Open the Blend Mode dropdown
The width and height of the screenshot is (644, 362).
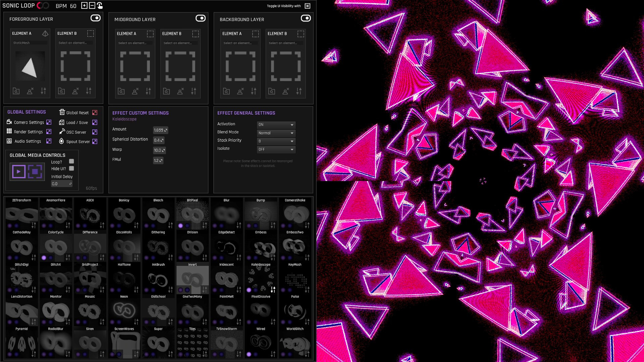click(x=276, y=133)
